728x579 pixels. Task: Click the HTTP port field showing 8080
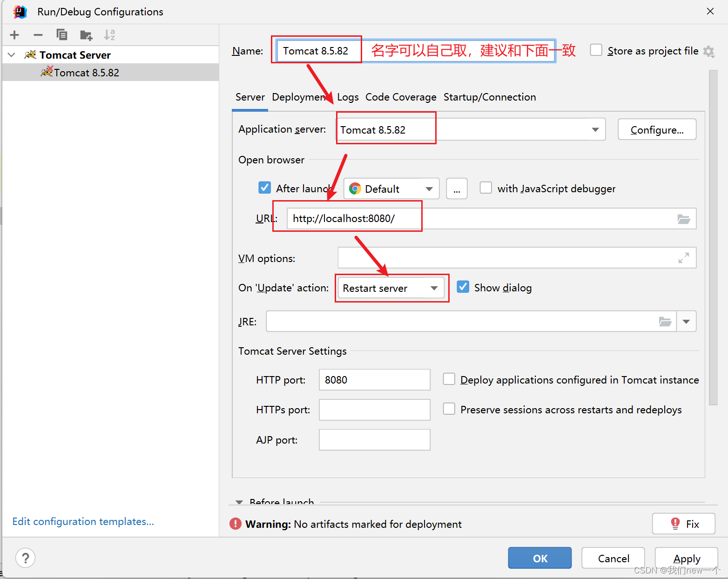pyautogui.click(x=375, y=380)
